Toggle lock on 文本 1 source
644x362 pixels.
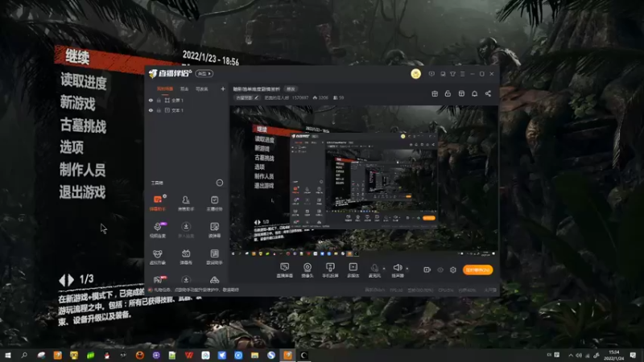click(x=159, y=110)
